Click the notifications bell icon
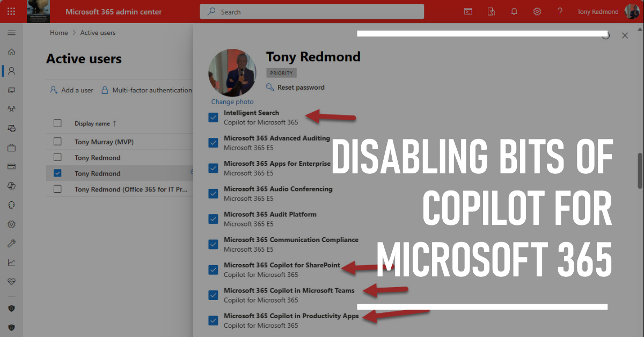Image resolution: width=644 pixels, height=337 pixels. tap(514, 11)
